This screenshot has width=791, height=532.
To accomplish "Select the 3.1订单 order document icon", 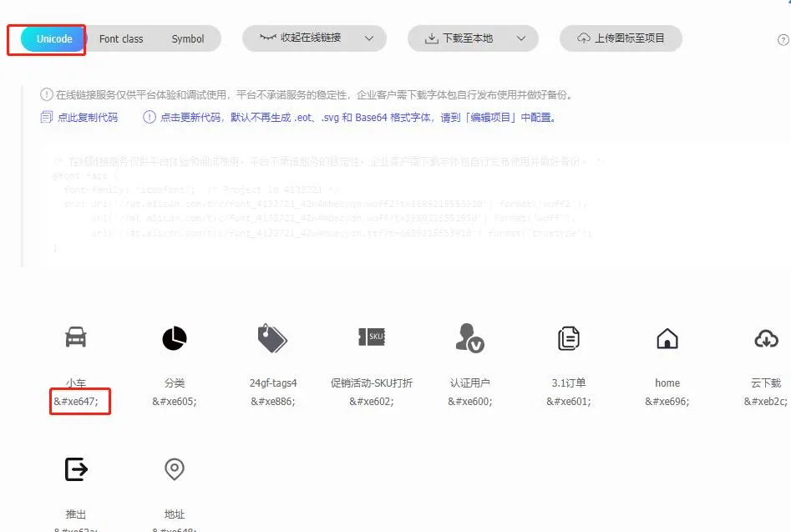I will (x=568, y=337).
